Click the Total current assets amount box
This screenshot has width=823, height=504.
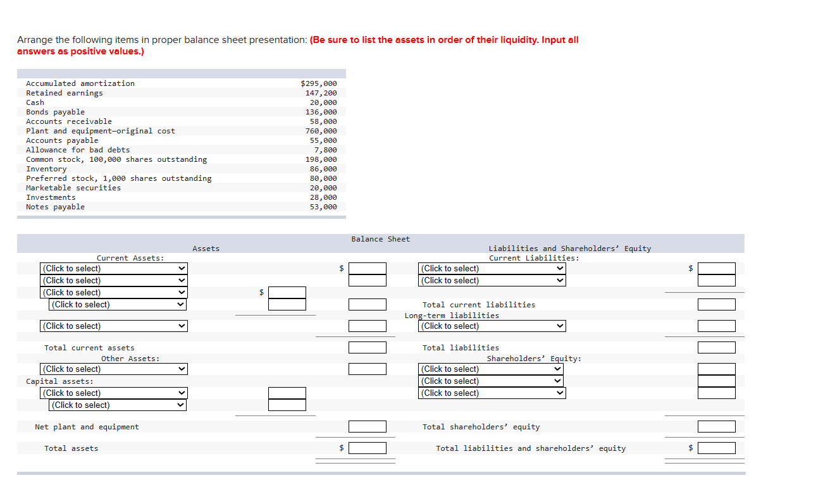(368, 347)
